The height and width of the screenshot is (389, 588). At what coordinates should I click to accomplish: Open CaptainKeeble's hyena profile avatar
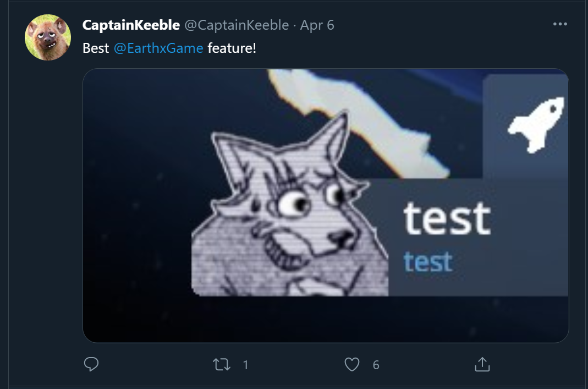[48, 37]
